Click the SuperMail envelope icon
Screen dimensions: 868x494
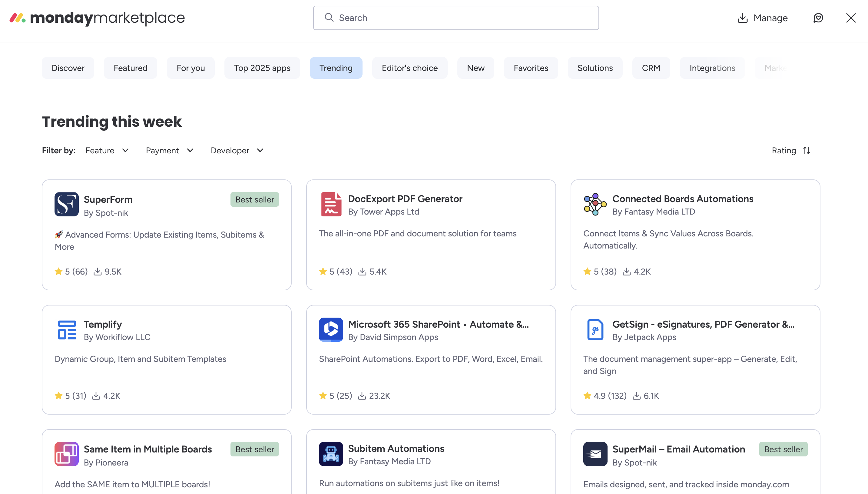click(595, 454)
